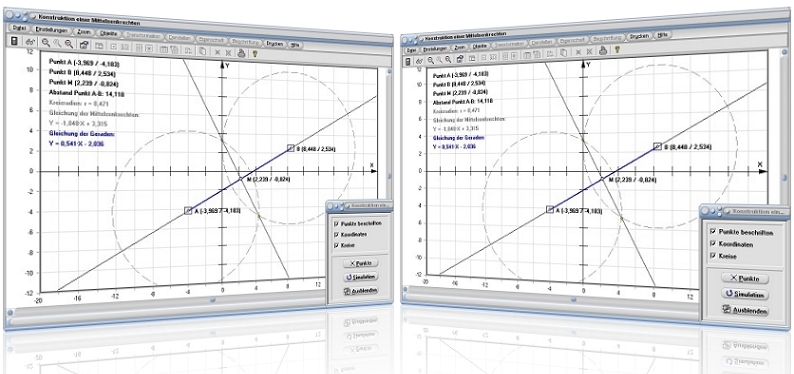Toggle Punkte beschriften checkbox in the right panel
This screenshot has width=794, height=374.
pos(713,231)
